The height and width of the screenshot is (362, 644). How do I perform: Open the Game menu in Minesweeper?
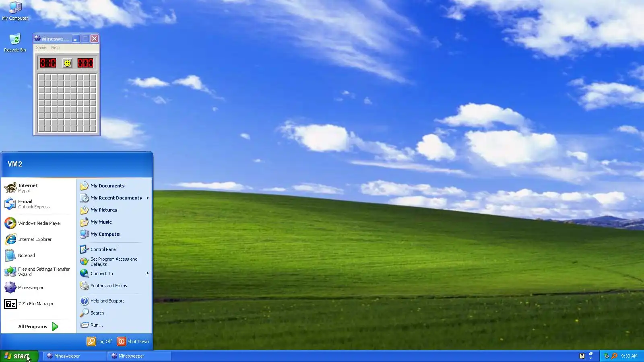pyautogui.click(x=41, y=47)
